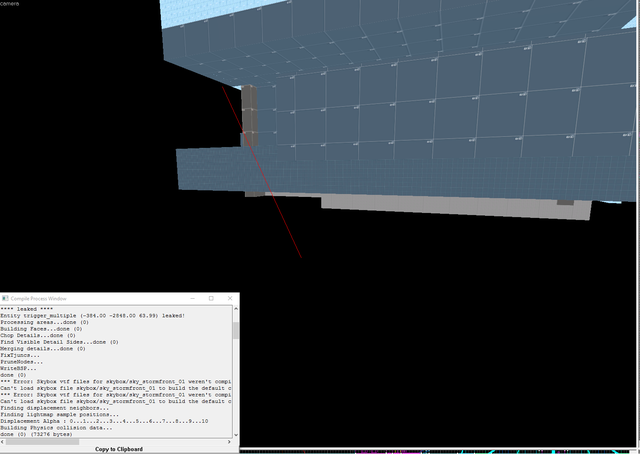Click the Copy to Clipboard button
Screen dimensions: 640x454
coord(119,449)
